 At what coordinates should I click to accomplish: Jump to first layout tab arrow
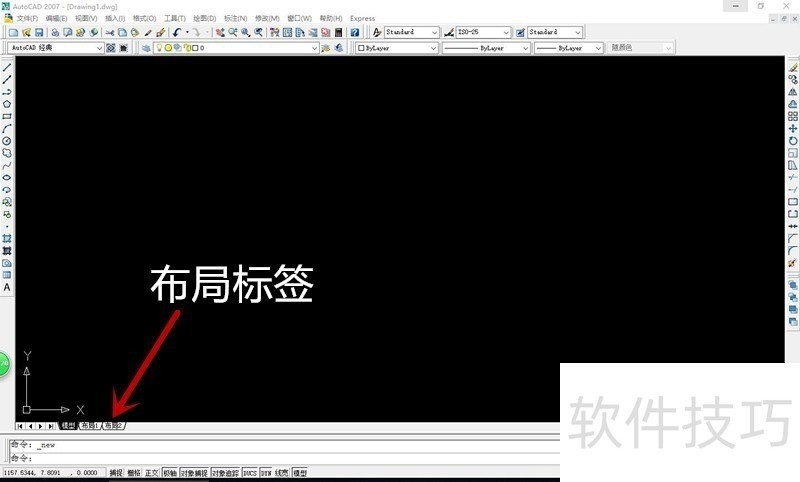coord(20,426)
